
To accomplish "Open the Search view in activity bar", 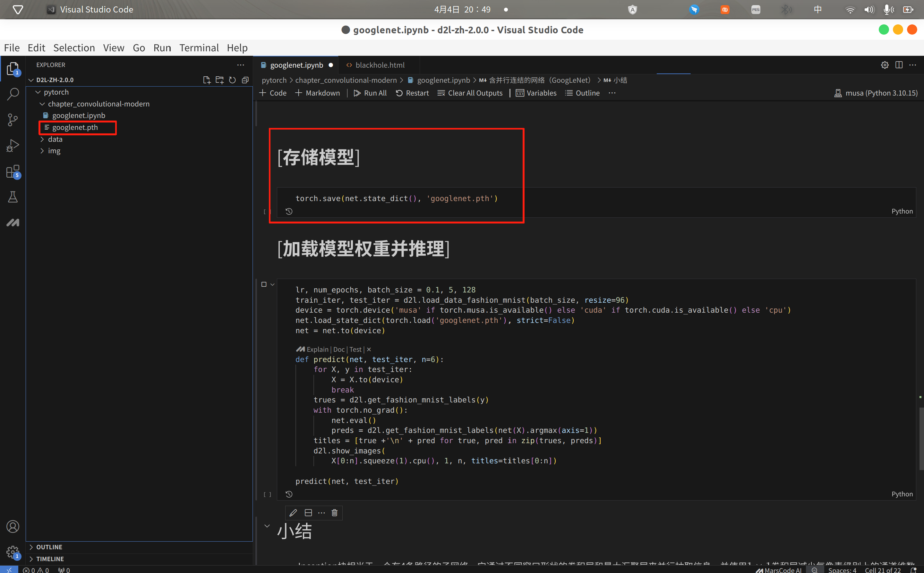I will [13, 94].
